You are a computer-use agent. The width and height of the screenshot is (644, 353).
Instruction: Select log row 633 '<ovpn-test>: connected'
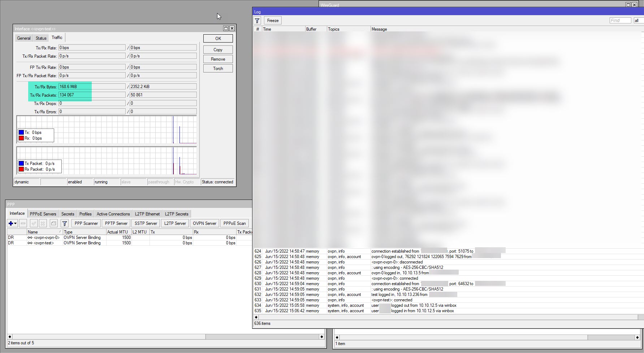448,300
